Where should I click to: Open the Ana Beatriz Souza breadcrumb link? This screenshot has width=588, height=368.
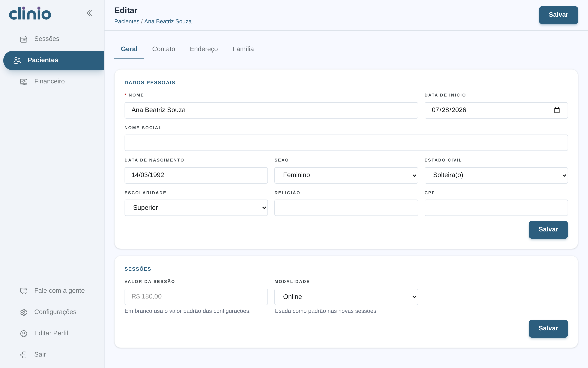click(168, 21)
